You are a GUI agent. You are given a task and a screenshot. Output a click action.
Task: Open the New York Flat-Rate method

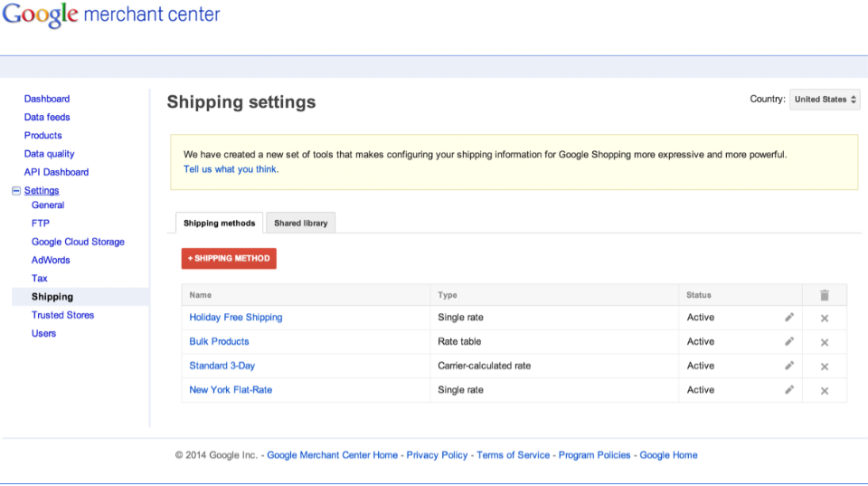pyautogui.click(x=231, y=389)
